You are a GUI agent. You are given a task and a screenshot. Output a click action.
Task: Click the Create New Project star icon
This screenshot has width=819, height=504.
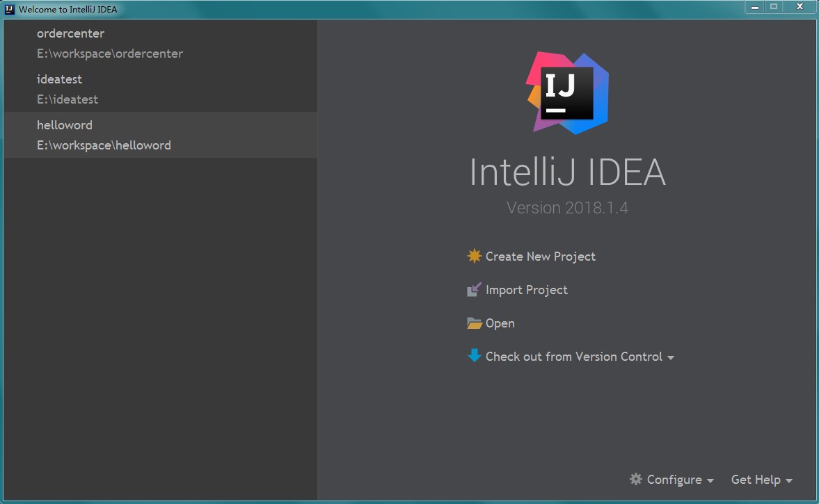tap(474, 257)
